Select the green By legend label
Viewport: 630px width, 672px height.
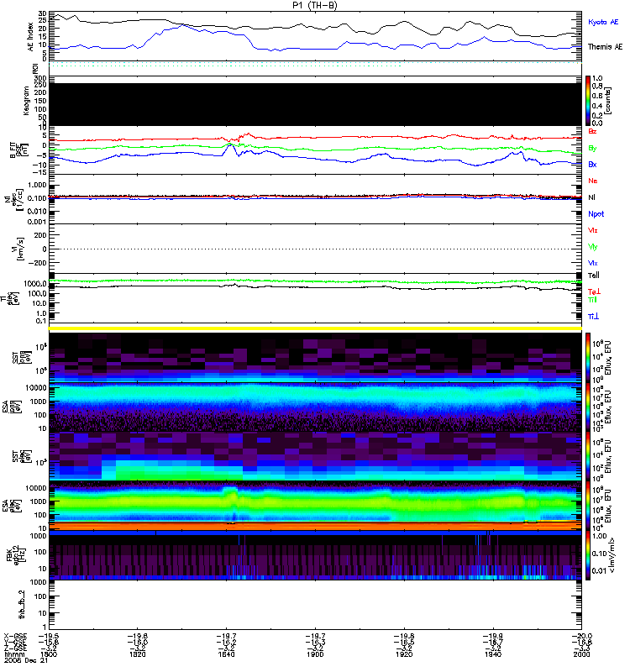pos(592,149)
